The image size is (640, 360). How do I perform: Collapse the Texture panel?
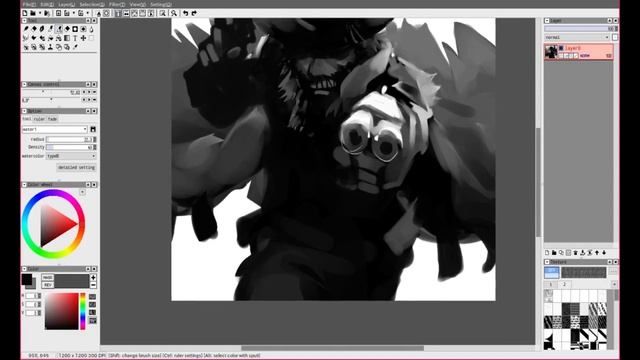coord(547,262)
